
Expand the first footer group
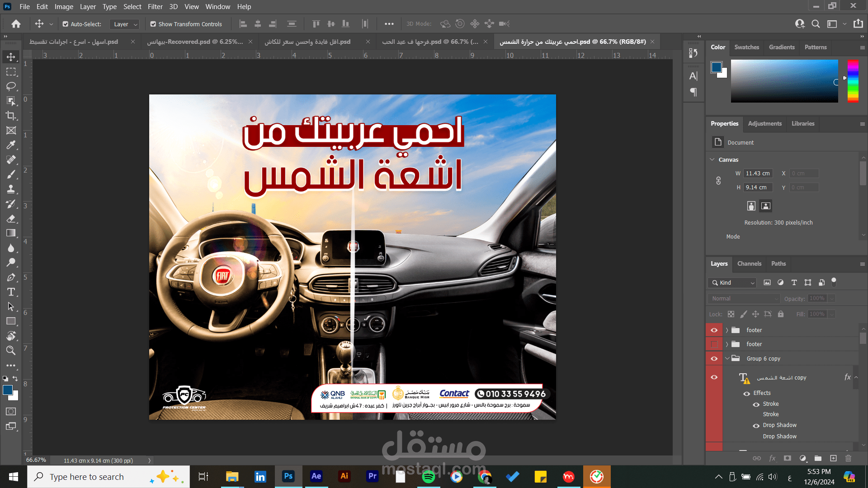pyautogui.click(x=727, y=330)
